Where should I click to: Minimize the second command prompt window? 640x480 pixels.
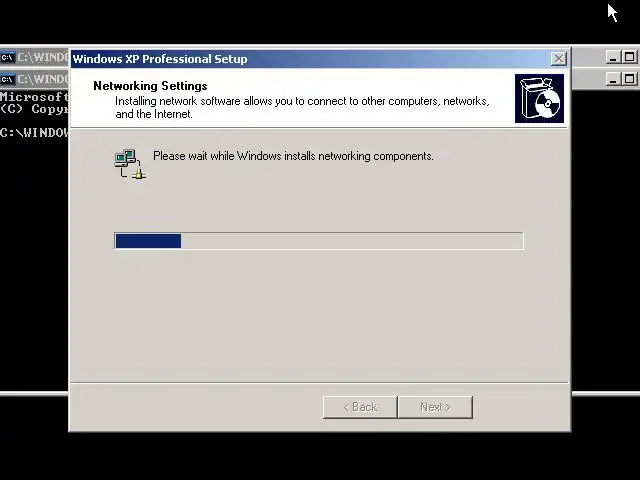(613, 79)
